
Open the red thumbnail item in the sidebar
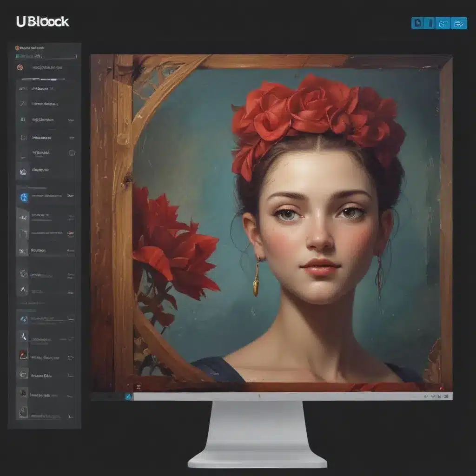coord(24,355)
